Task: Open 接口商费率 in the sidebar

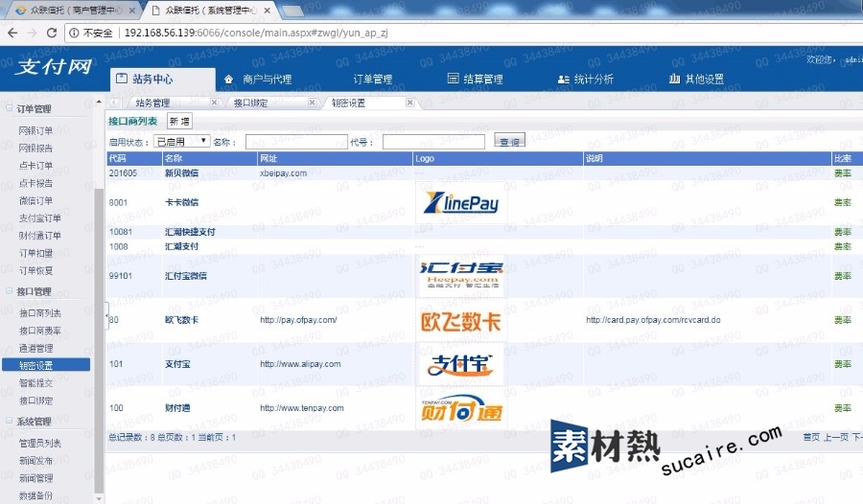Action: [40, 331]
